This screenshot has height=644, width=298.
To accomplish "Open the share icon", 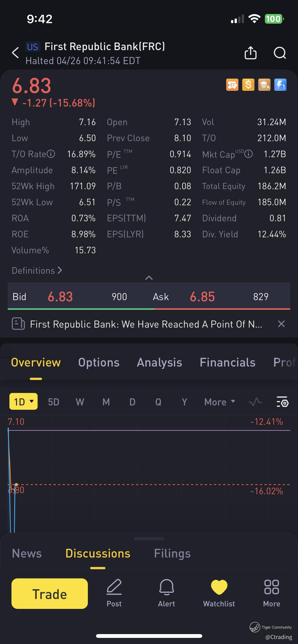I will click(250, 53).
